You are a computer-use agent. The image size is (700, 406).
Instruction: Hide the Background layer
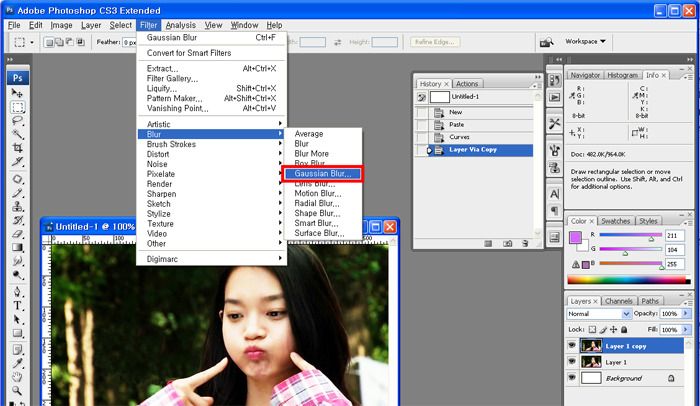[x=572, y=378]
